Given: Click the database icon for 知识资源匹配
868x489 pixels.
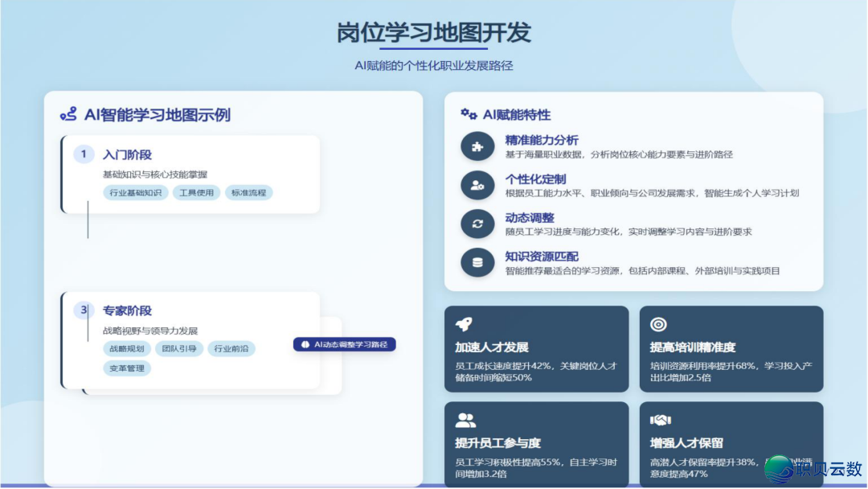Looking at the screenshot, I should click(477, 262).
